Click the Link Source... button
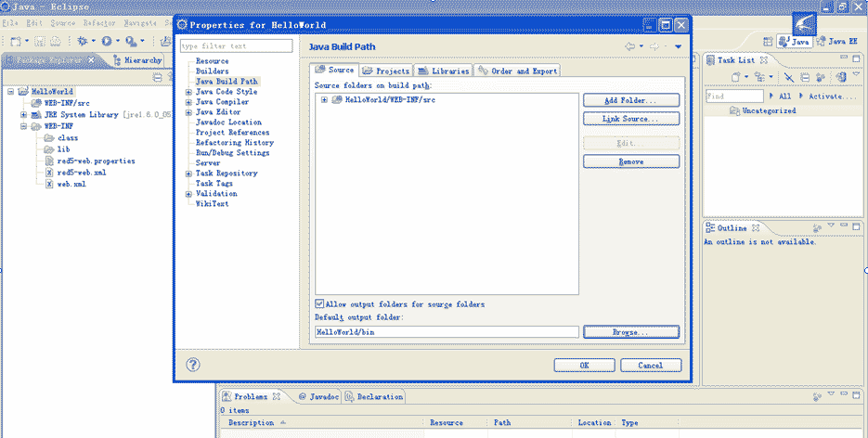Viewport: 868px width, 438px height. 631,119
